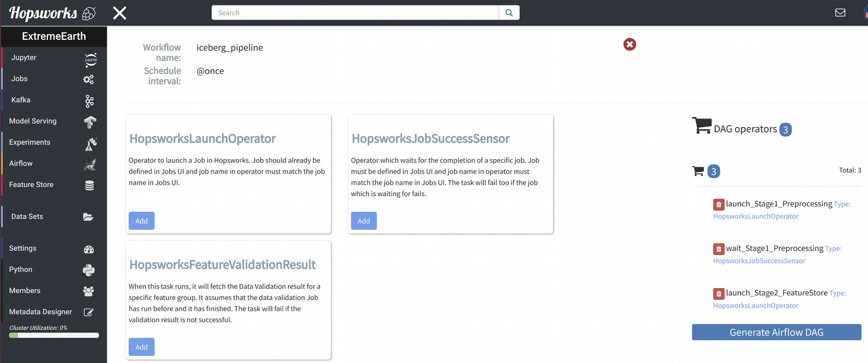Focus the Search input field
868x363 pixels.
(x=355, y=12)
